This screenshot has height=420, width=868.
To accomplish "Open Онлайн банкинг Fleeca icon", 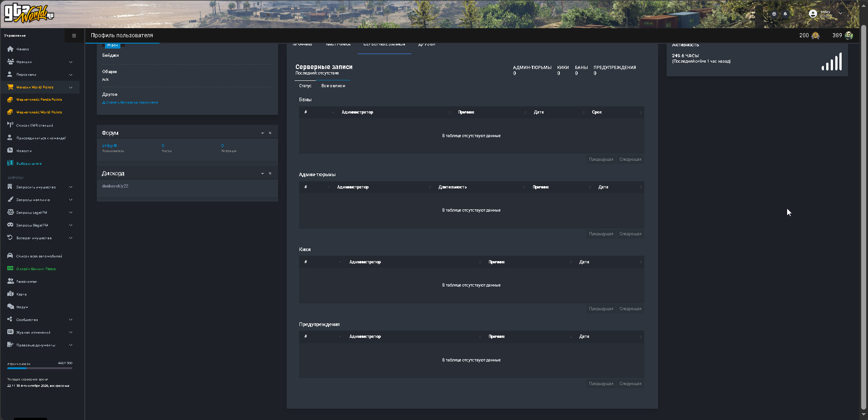I will point(10,268).
